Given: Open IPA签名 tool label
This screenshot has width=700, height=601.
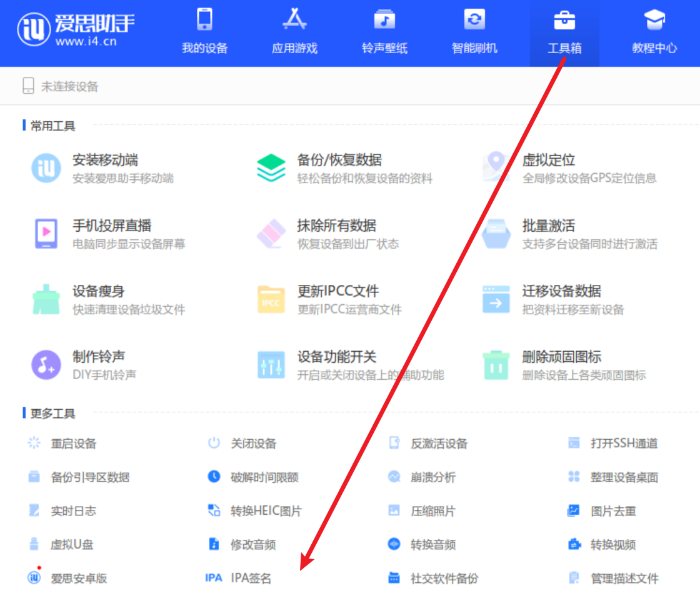Looking at the screenshot, I should [251, 578].
